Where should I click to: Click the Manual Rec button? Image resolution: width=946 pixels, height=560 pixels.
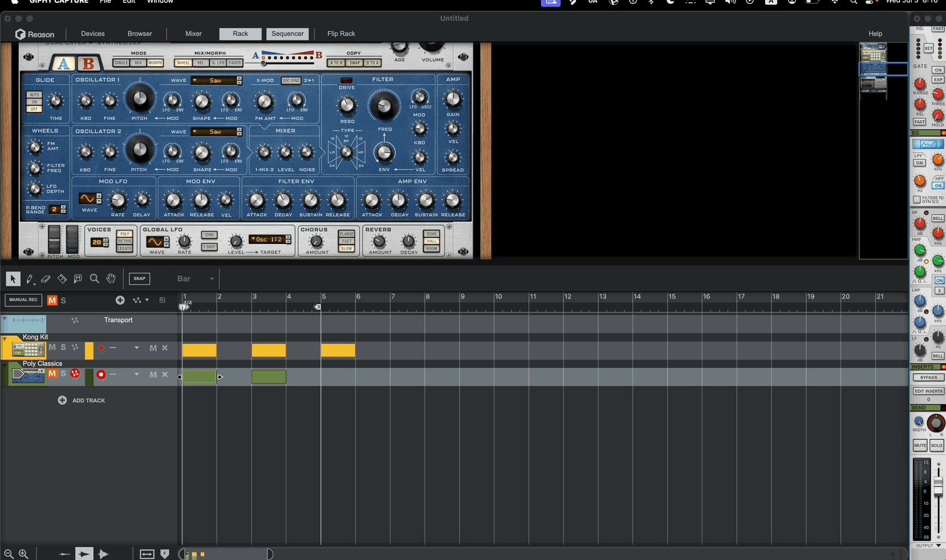[24, 300]
